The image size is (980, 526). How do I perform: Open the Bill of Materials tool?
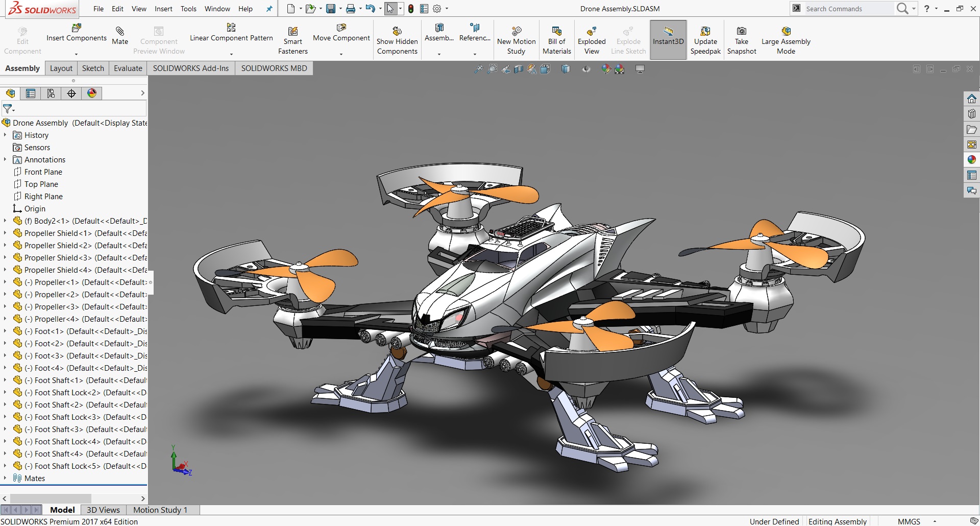pyautogui.click(x=556, y=38)
